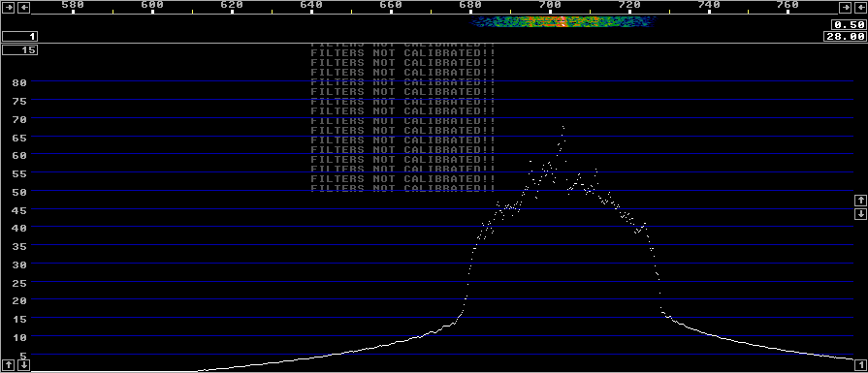Click the 50 dB grid line label

[19, 191]
